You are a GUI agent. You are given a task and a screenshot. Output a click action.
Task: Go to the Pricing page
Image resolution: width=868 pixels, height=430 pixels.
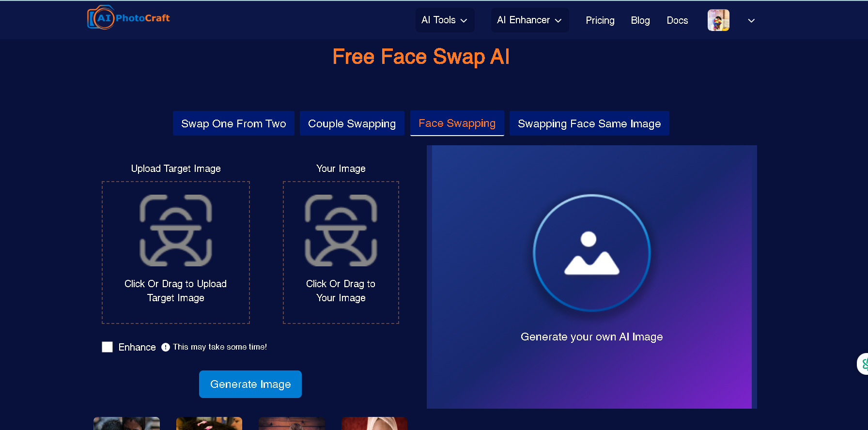pos(600,20)
